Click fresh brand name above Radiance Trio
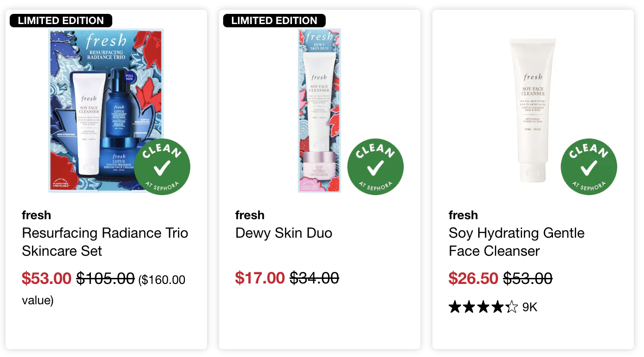 click(x=36, y=215)
